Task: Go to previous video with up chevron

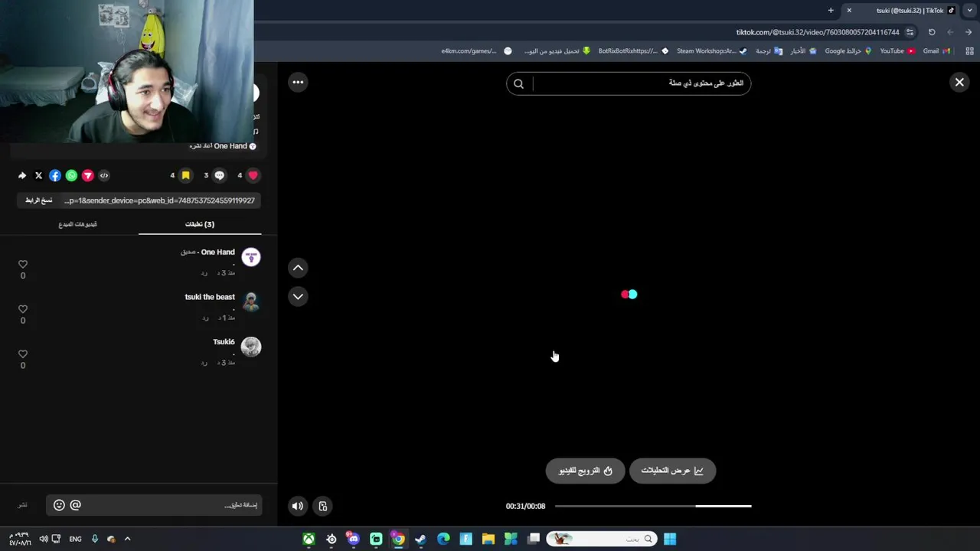Action: 298,268
